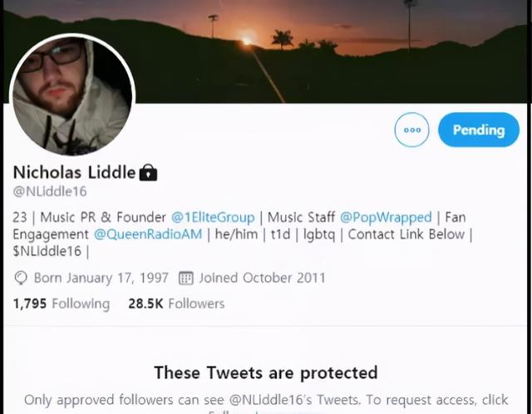Open the @1EliteGroup mention link
Screen dimensions: 532x414
click(213, 217)
